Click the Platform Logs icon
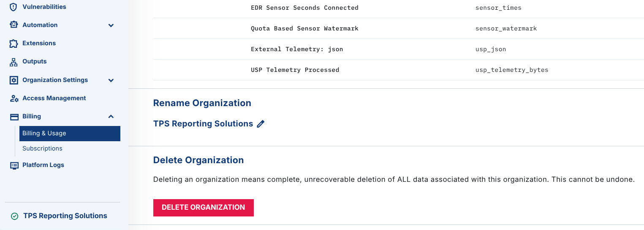Screen dimensions: 644x230 pyautogui.click(x=14, y=165)
